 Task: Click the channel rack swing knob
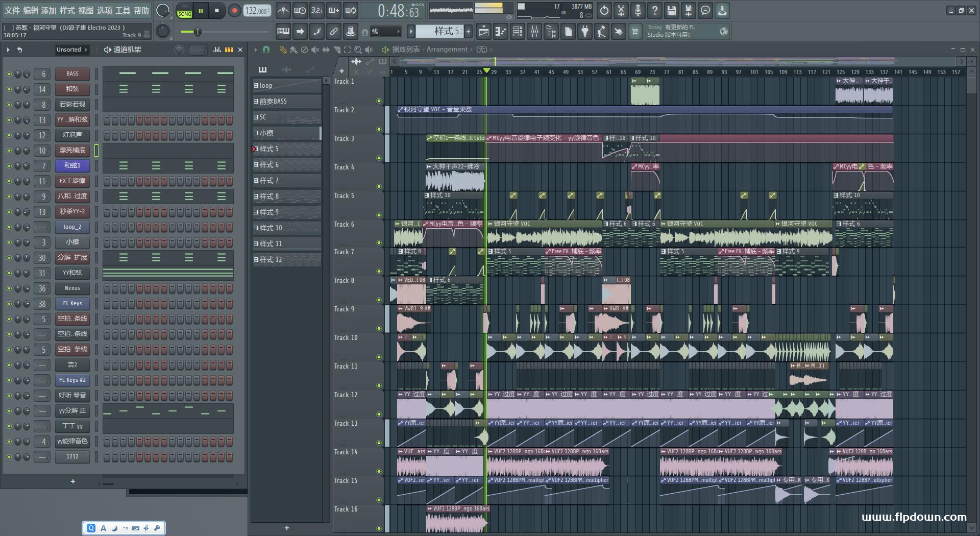pos(179,50)
